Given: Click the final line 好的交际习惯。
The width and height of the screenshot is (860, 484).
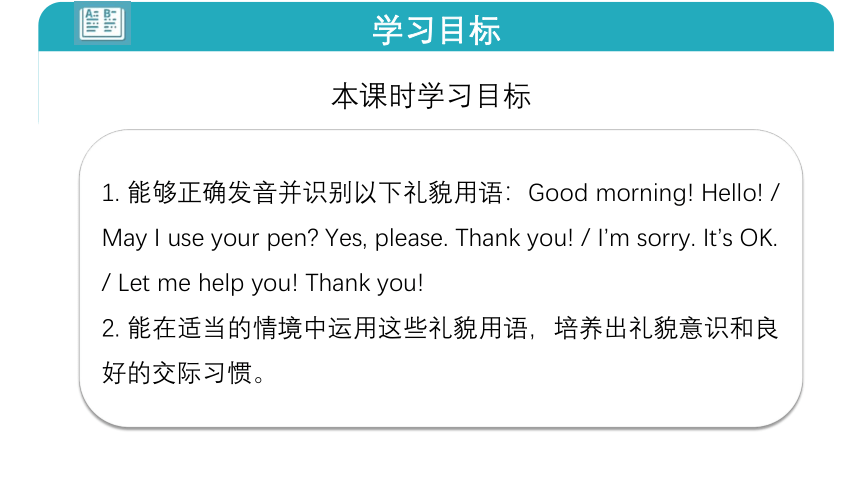Looking at the screenshot, I should point(183,373).
